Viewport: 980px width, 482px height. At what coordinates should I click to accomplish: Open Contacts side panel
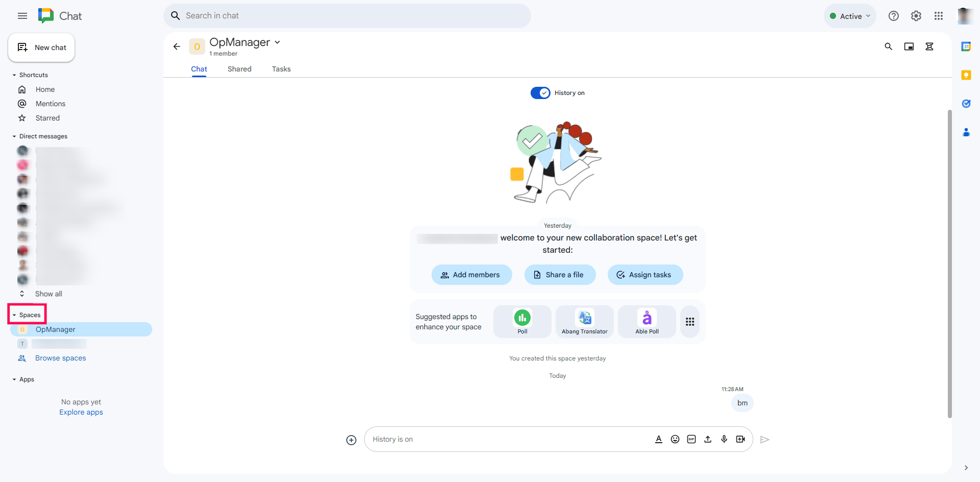[966, 132]
